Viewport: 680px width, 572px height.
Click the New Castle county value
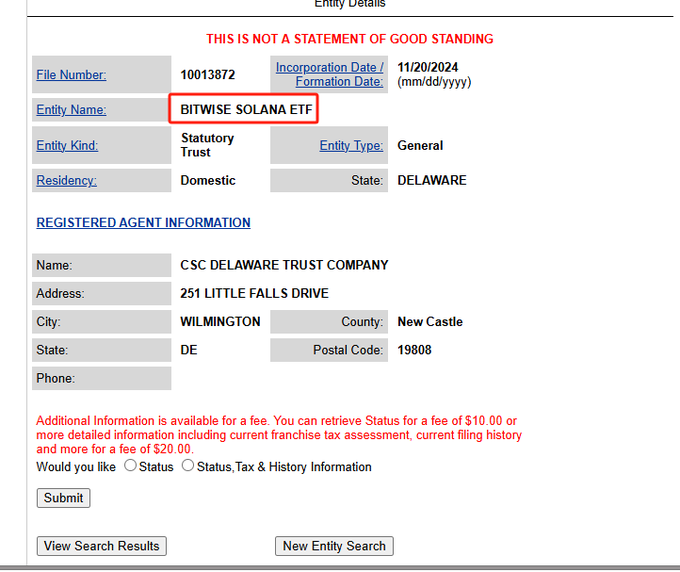(x=430, y=322)
